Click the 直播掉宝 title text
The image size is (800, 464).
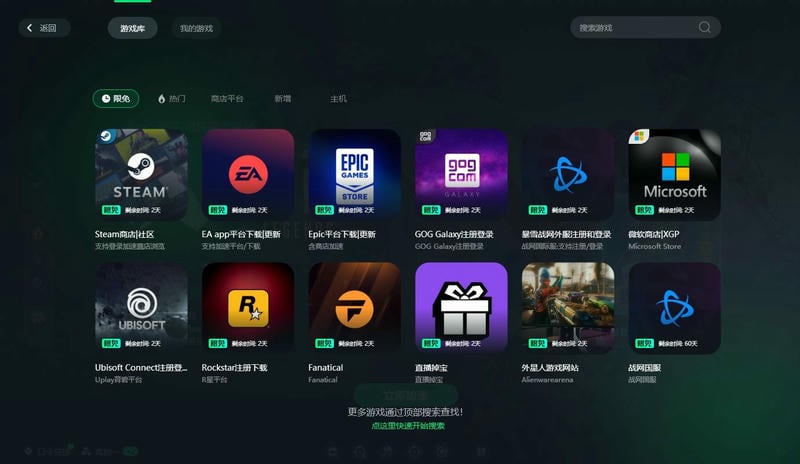coord(431,368)
